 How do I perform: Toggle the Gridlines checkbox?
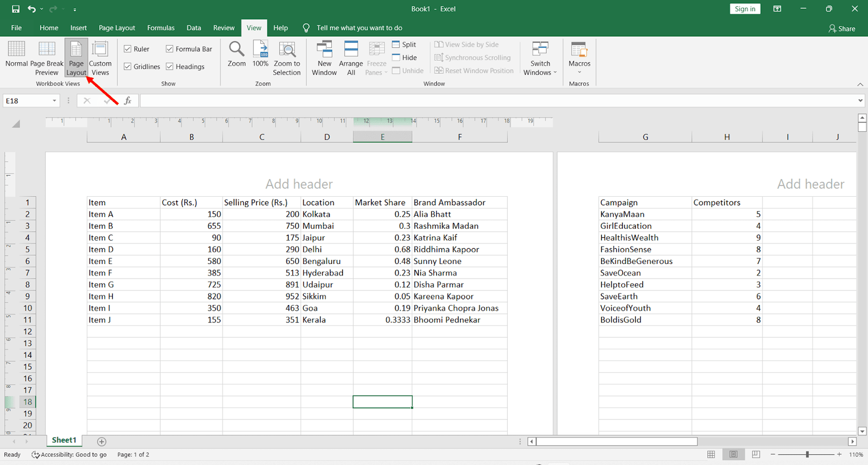click(128, 67)
